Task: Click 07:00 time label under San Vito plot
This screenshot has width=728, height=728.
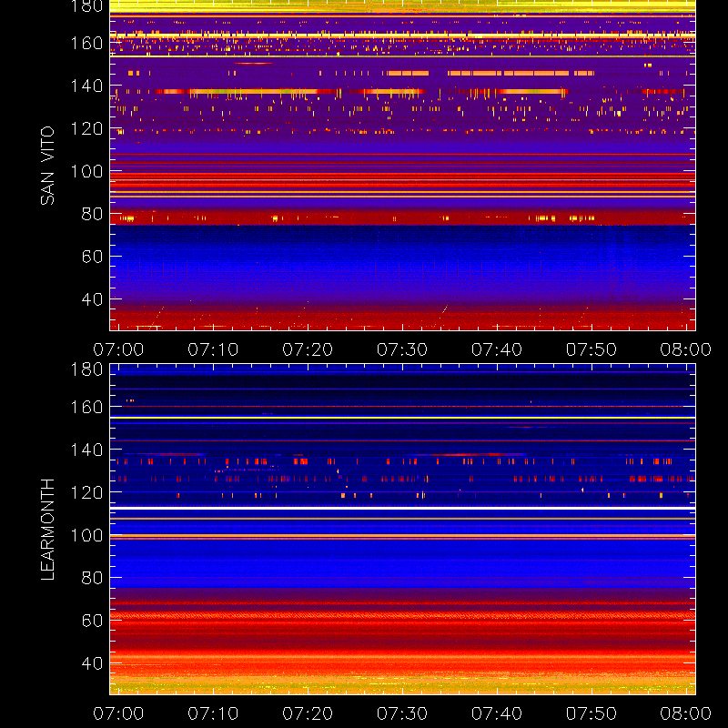Action: pyautogui.click(x=118, y=349)
